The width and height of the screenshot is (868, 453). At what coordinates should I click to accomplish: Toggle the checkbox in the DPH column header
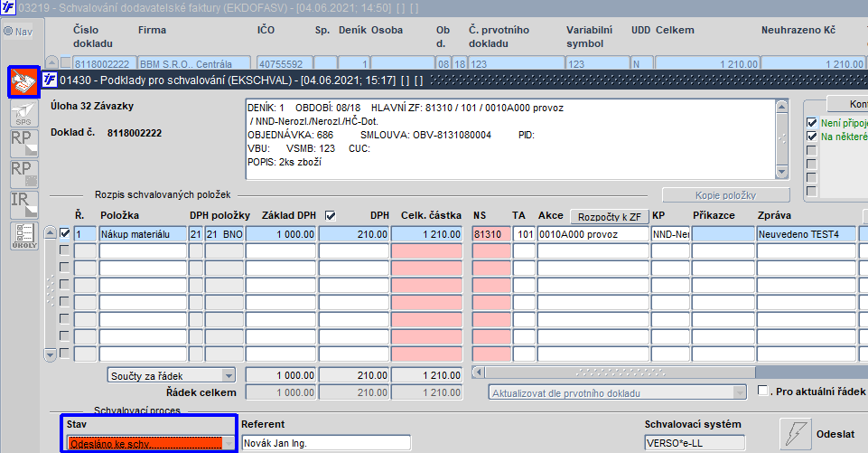click(x=331, y=216)
